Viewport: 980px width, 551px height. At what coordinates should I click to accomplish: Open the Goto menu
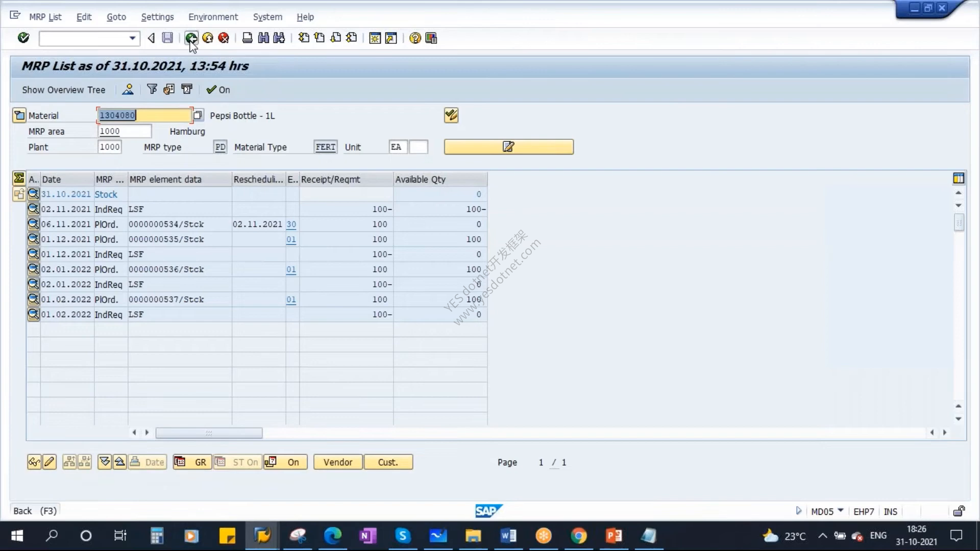coord(116,17)
